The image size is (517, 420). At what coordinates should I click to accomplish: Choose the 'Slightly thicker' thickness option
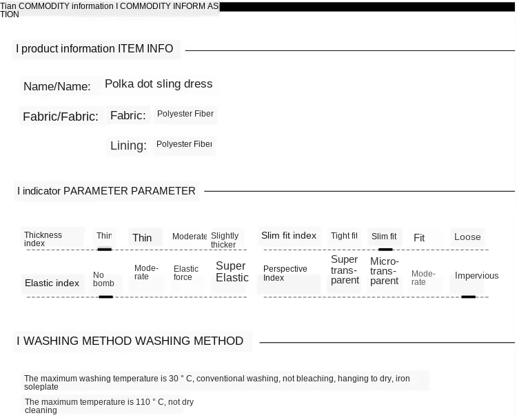(225, 240)
